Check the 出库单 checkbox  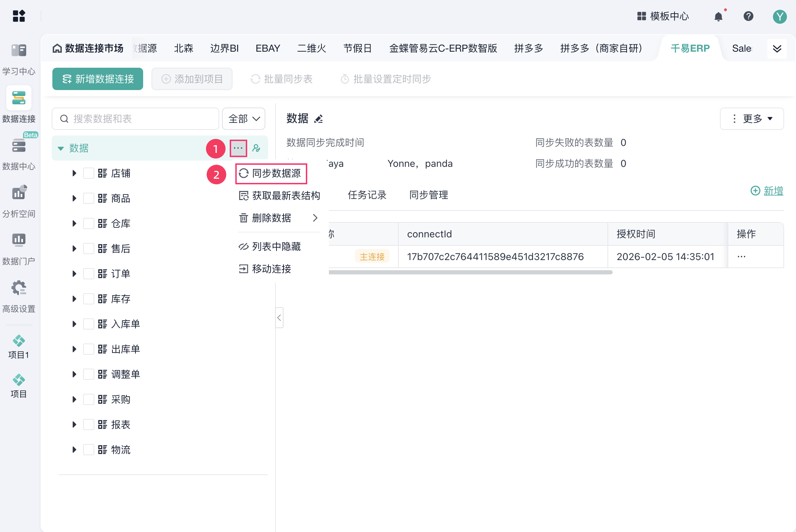coord(89,349)
